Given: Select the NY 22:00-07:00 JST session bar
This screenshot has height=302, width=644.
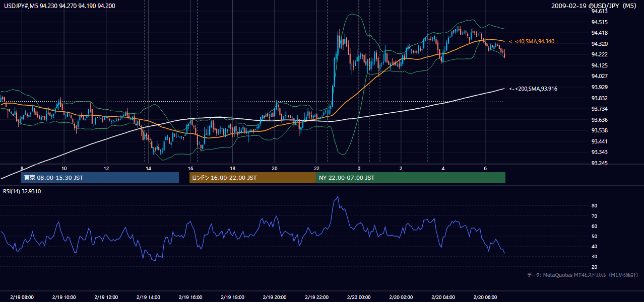Looking at the screenshot, I should click(411, 178).
